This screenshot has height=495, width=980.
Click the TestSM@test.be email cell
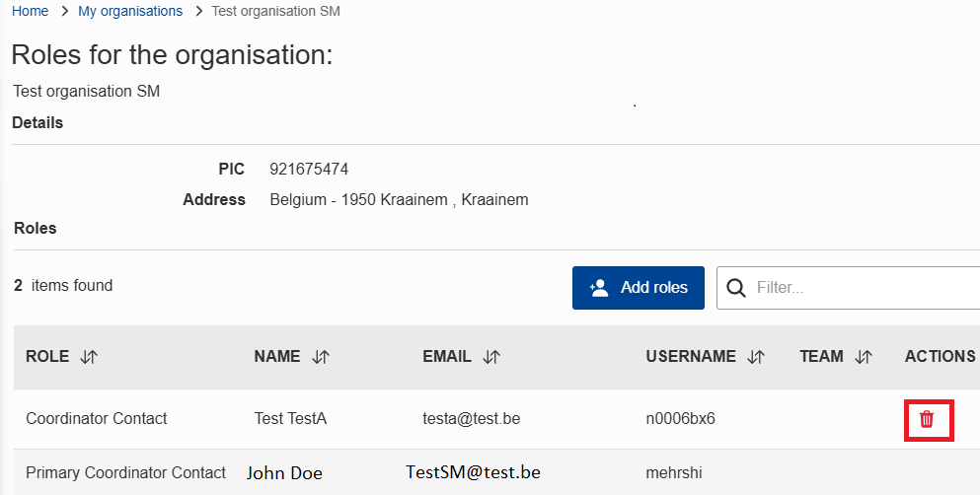pos(473,472)
